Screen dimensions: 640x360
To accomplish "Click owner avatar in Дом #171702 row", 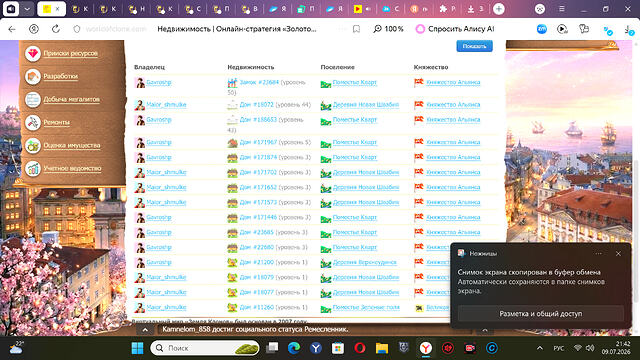I will coord(140,173).
